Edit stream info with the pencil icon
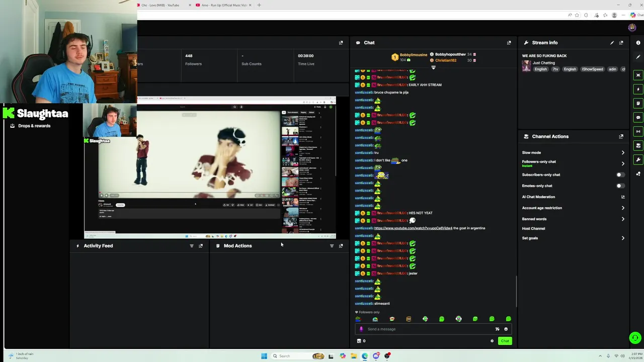The width and height of the screenshot is (644, 362). pos(612,43)
